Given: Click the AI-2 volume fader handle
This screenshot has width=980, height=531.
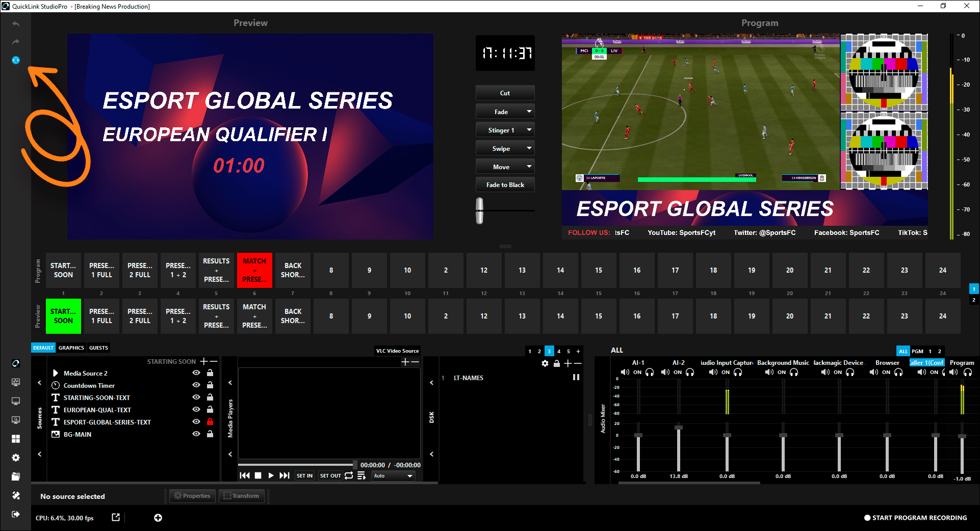Looking at the screenshot, I should click(679, 427).
